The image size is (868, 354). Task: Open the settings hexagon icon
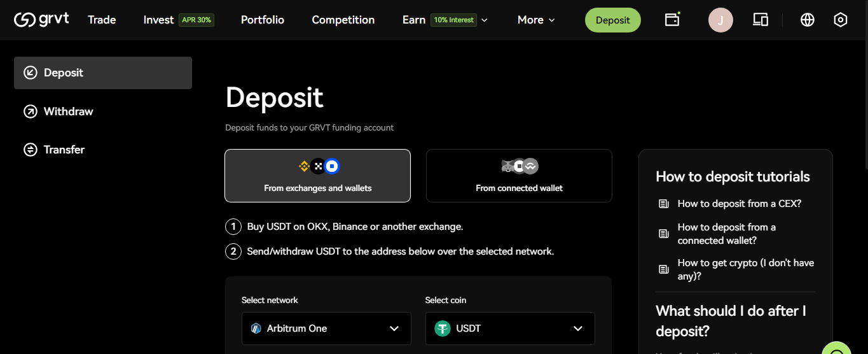(841, 20)
